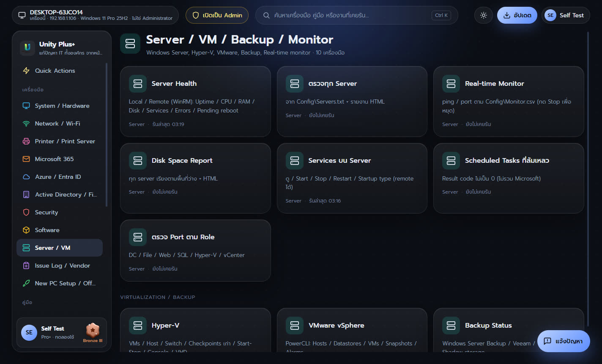The width and height of the screenshot is (602, 364).
Task: Open Quick Actions in the sidebar
Action: tap(60, 71)
